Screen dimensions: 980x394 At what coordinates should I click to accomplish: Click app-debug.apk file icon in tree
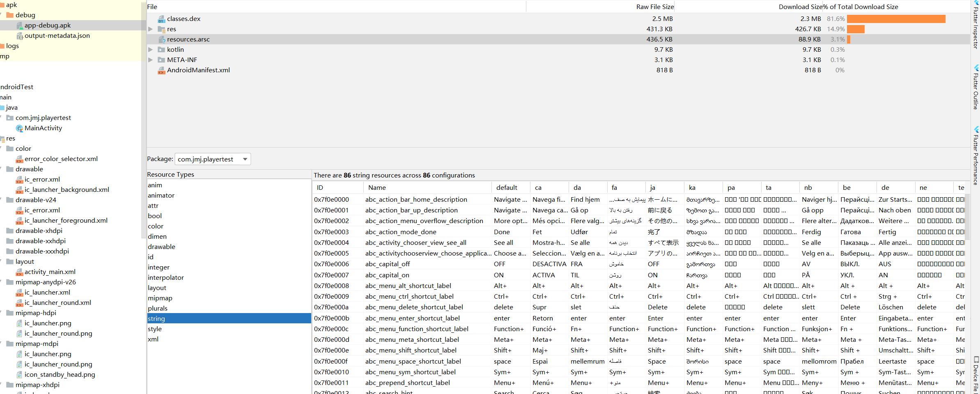[19, 25]
